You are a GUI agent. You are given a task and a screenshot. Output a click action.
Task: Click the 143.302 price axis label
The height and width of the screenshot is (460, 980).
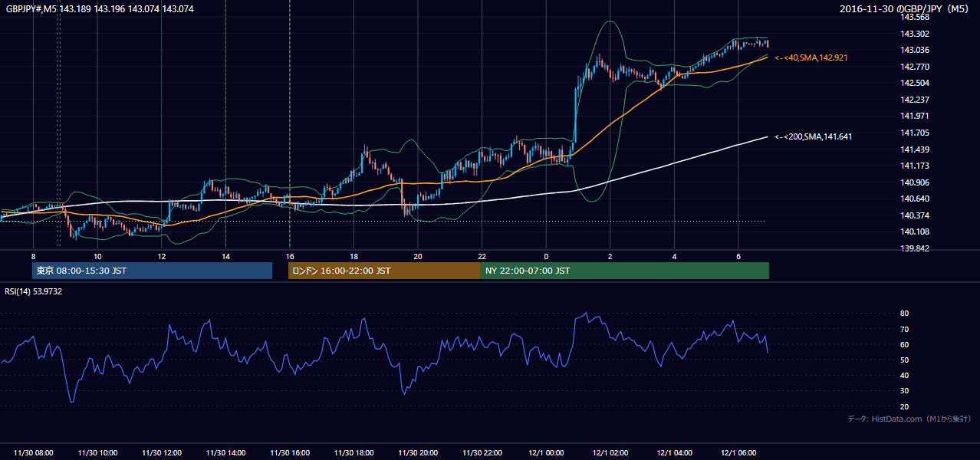pyautogui.click(x=914, y=34)
